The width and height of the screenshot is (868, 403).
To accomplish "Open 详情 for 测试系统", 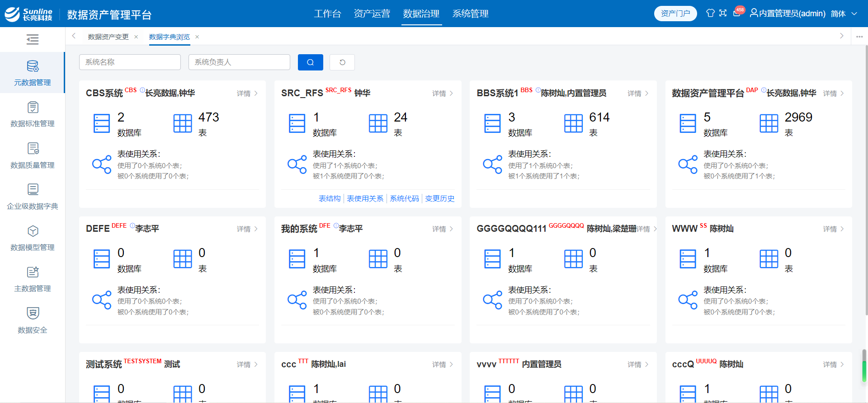I will 247,365.
